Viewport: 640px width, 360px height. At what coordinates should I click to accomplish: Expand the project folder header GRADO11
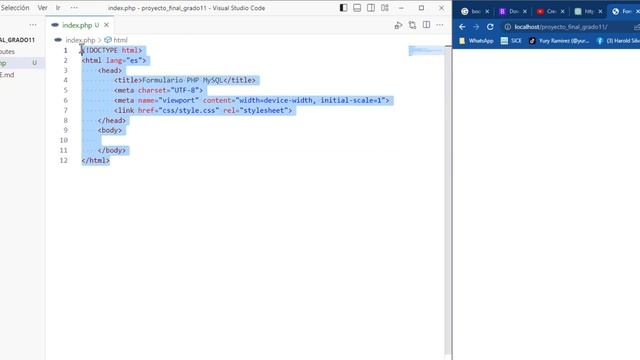18,40
